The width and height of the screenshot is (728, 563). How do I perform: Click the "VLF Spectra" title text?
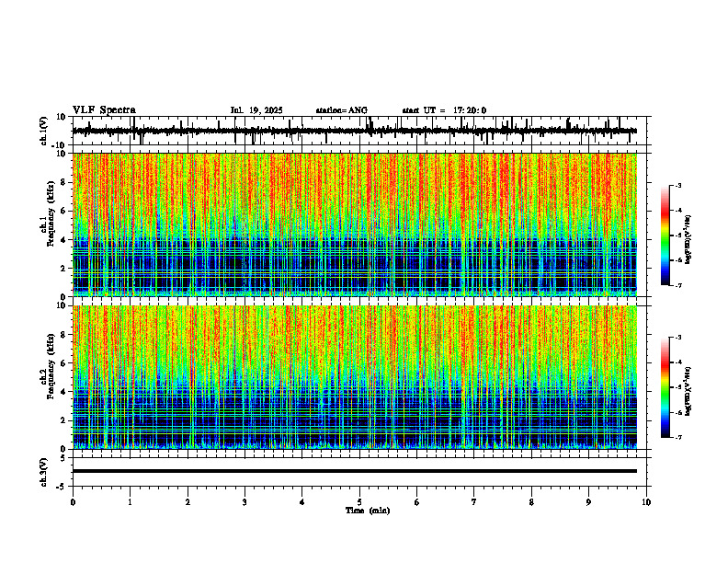(104, 110)
